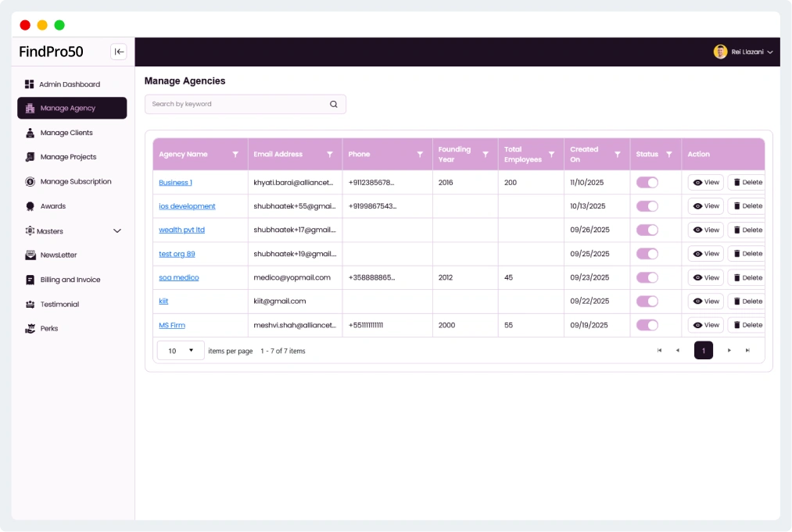Screen dimensions: 792x532
Task: Go to first page using pagination icon
Action: click(x=659, y=351)
